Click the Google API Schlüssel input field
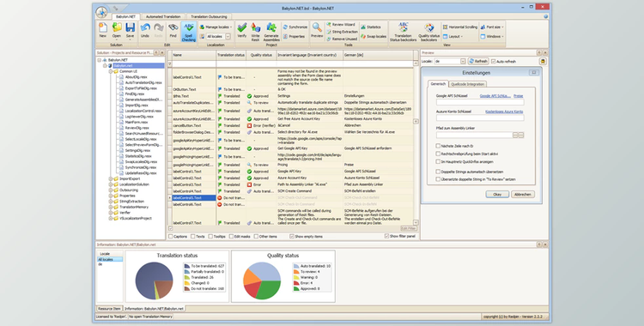 [x=480, y=102]
